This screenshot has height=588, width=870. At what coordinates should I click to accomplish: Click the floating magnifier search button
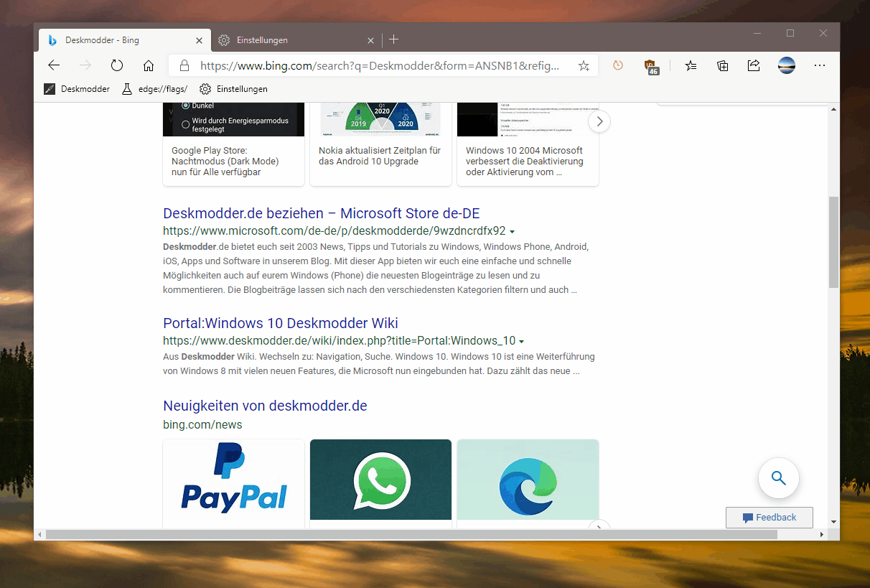(x=779, y=478)
